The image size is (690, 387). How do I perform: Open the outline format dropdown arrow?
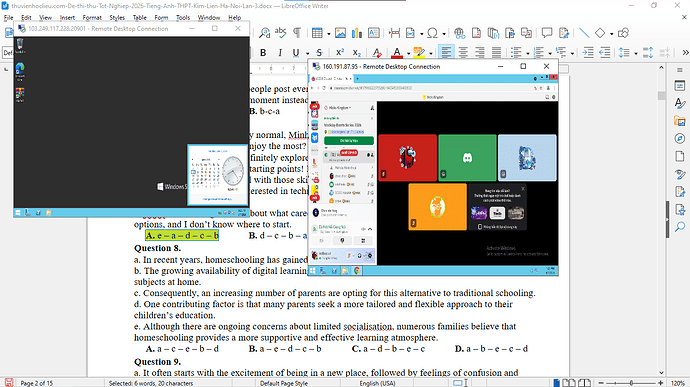[572, 54]
